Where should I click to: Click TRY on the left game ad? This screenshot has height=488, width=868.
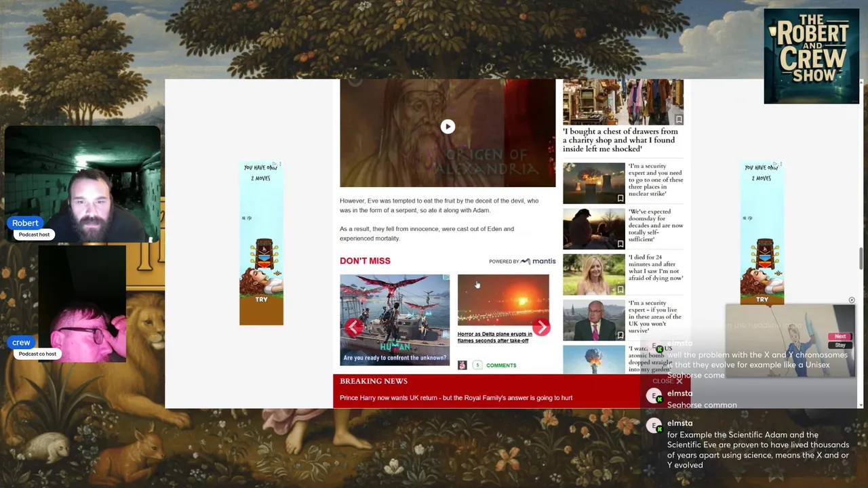click(261, 300)
